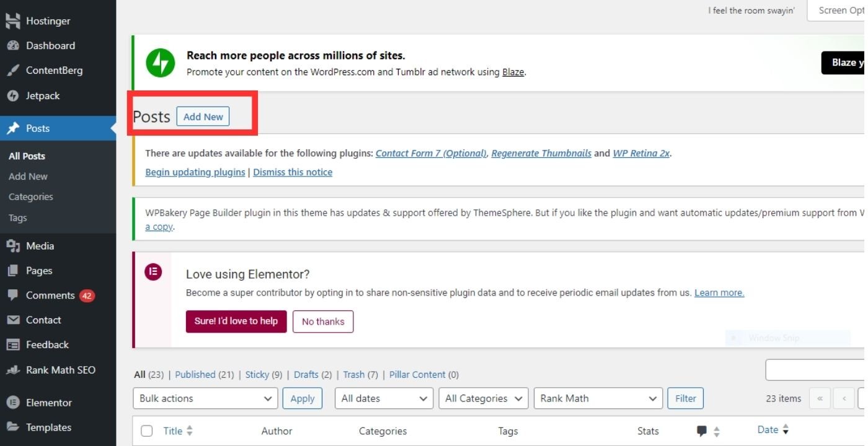This screenshot has width=868, height=446.
Task: Click Elementor Learn more link
Action: coord(719,292)
